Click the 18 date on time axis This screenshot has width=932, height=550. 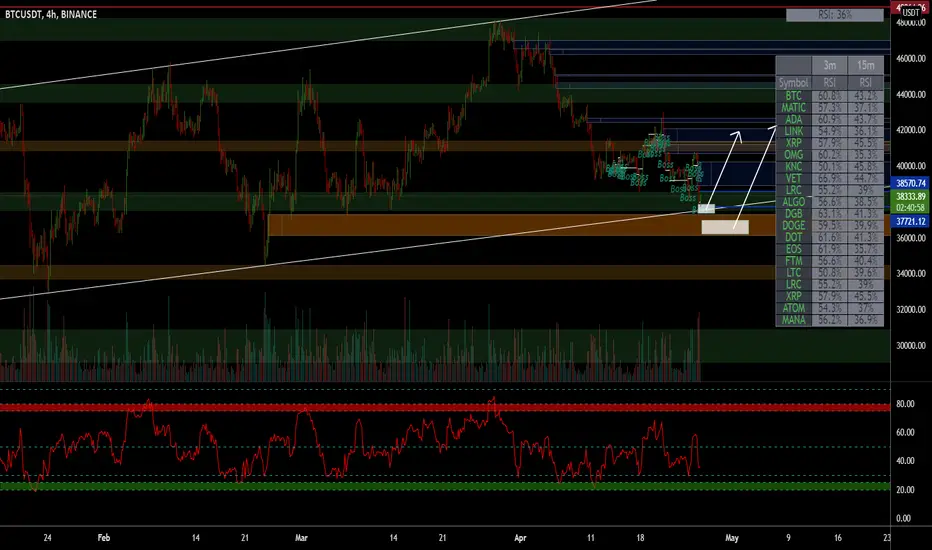click(640, 538)
